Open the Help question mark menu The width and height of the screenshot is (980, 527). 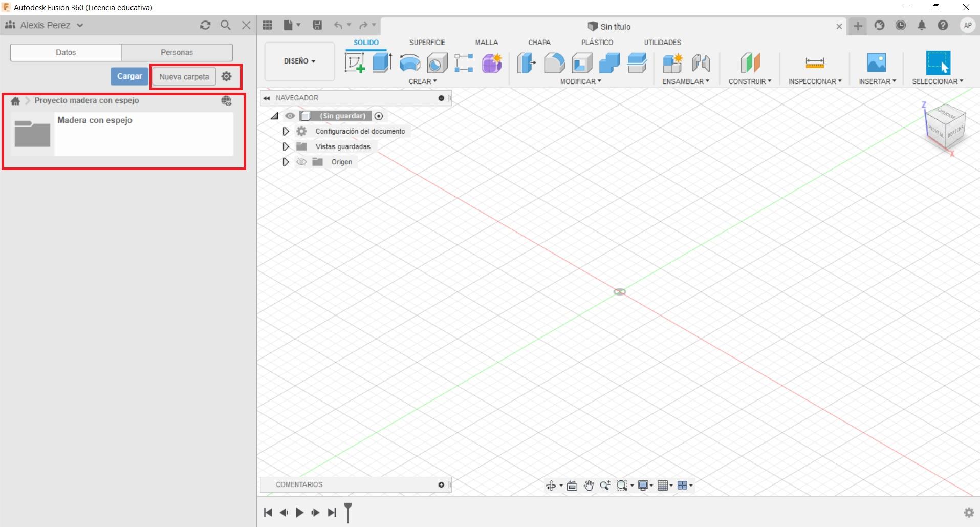(x=943, y=25)
